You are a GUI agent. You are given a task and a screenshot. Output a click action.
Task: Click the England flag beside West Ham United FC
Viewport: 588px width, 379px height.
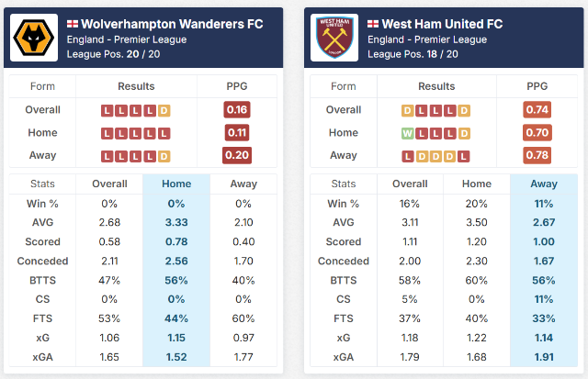(x=373, y=23)
